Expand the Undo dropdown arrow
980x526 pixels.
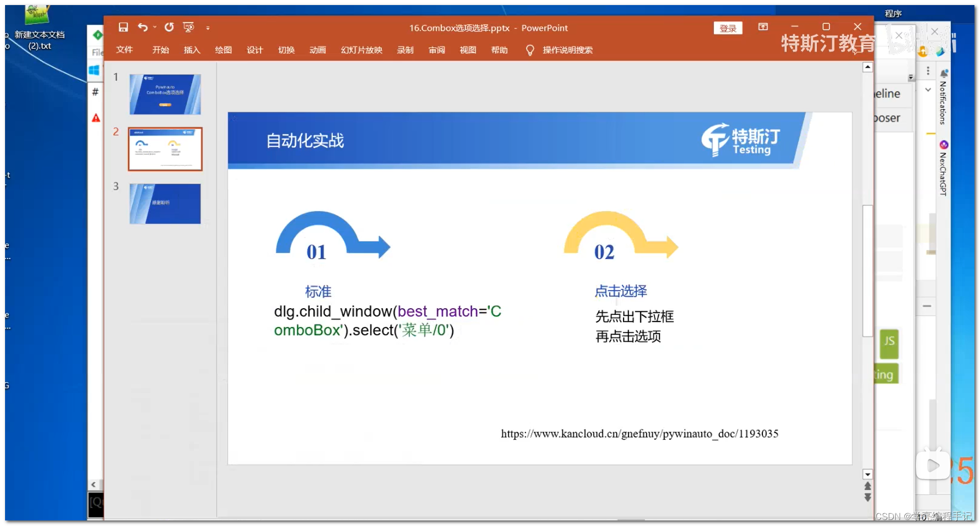pyautogui.click(x=154, y=27)
